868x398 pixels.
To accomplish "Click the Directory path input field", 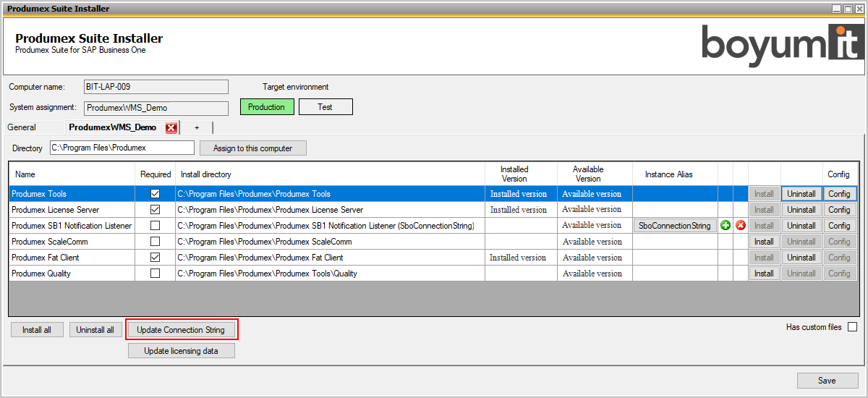I will pyautogui.click(x=122, y=148).
